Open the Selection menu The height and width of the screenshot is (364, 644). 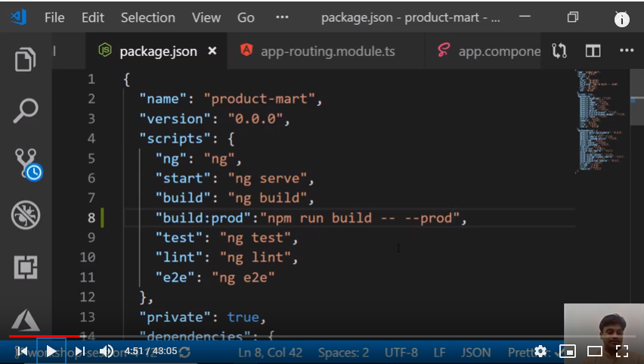click(147, 17)
